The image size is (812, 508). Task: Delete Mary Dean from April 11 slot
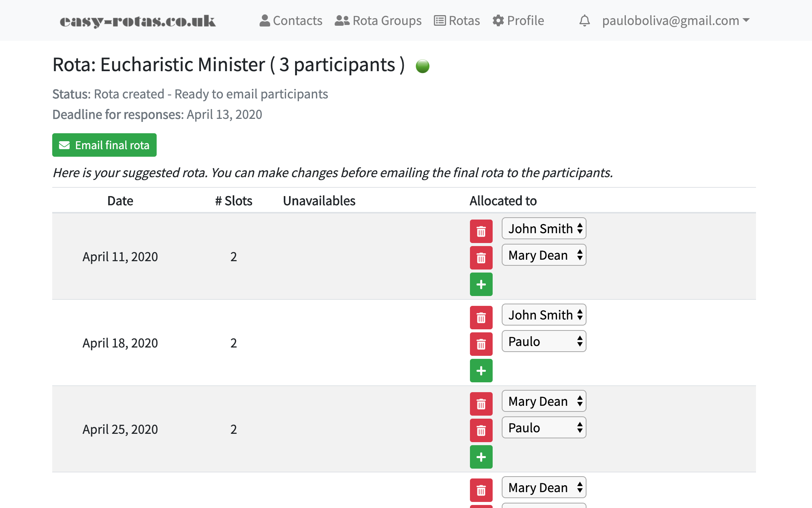coord(481,258)
